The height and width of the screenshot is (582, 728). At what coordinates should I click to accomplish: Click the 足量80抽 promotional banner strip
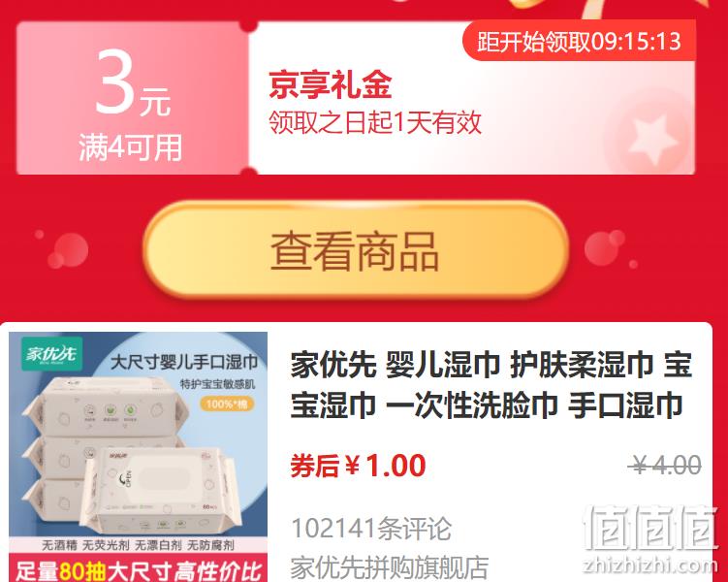click(139, 568)
